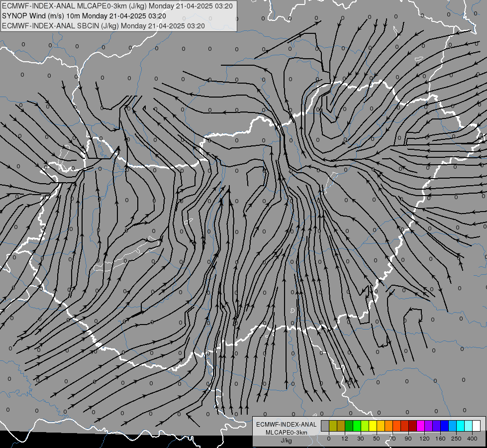Pick the indigo swatch left of label 160
The height and width of the screenshot is (448, 487).
(437, 426)
